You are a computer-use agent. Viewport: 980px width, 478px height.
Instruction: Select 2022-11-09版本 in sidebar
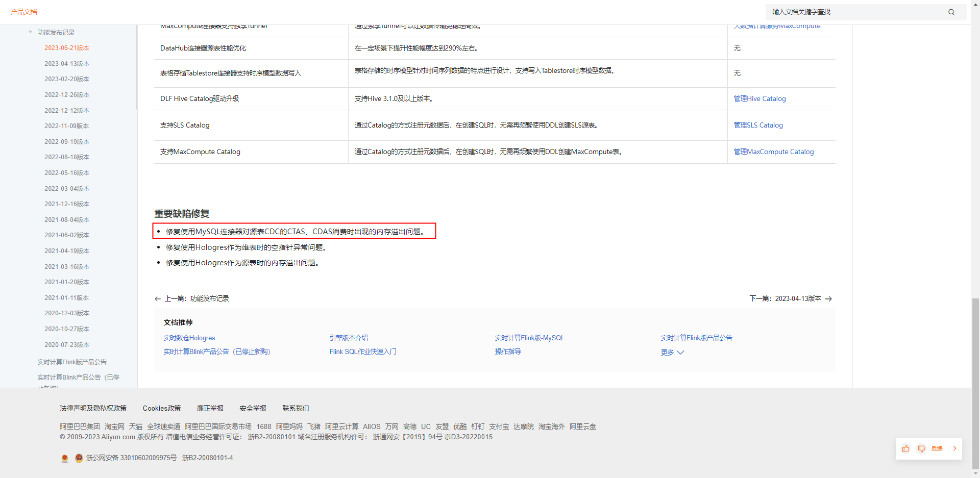tap(67, 126)
